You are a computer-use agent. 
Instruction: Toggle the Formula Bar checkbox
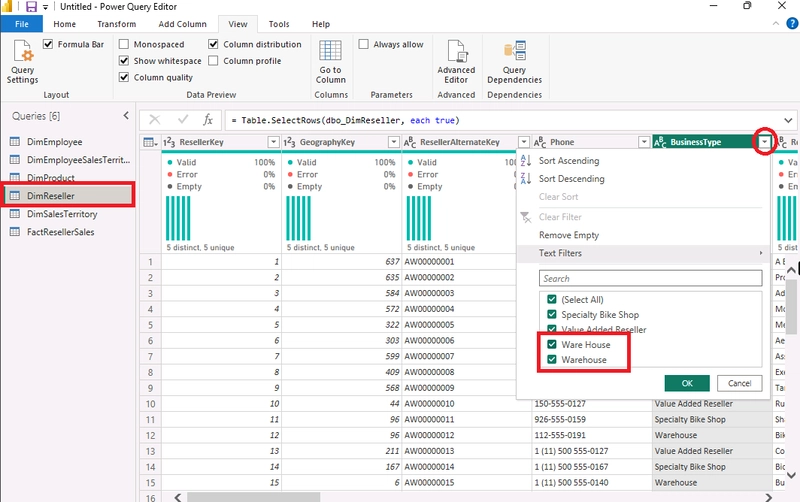(48, 44)
